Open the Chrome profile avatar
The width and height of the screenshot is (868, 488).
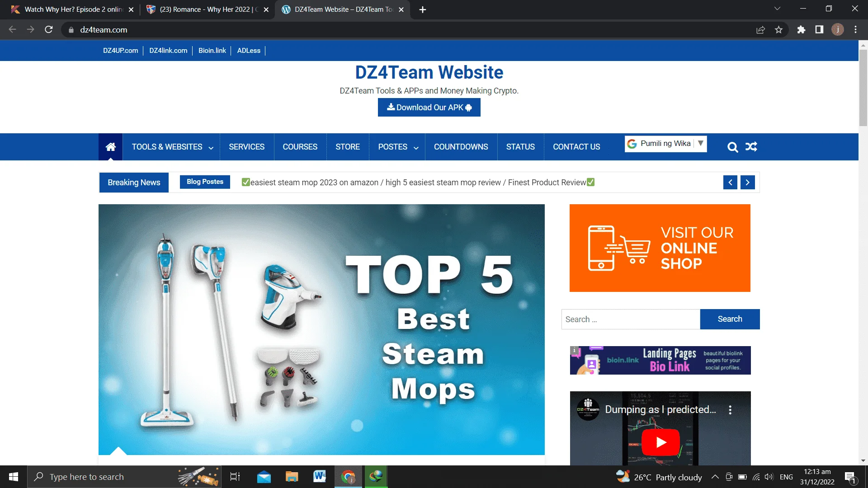click(x=837, y=29)
